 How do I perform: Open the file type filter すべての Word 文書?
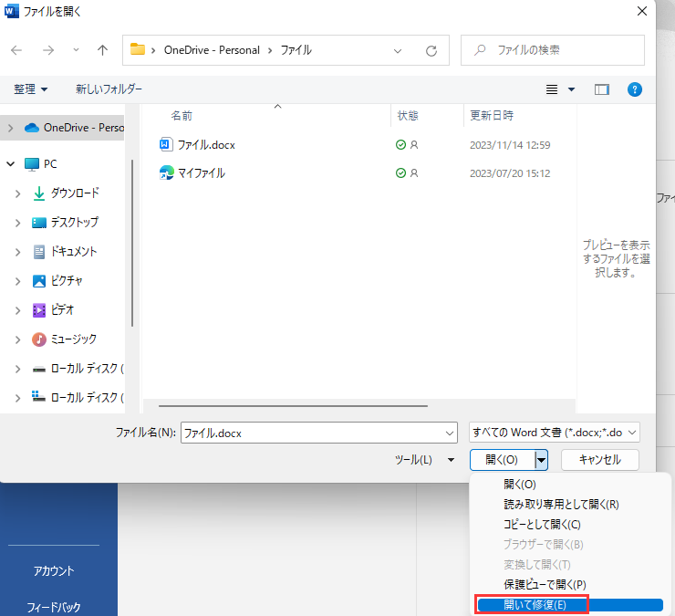555,433
